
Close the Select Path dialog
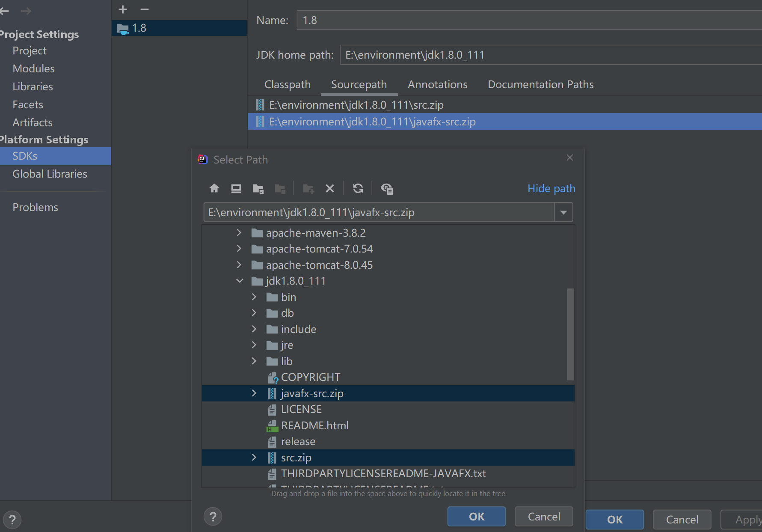pos(570,158)
